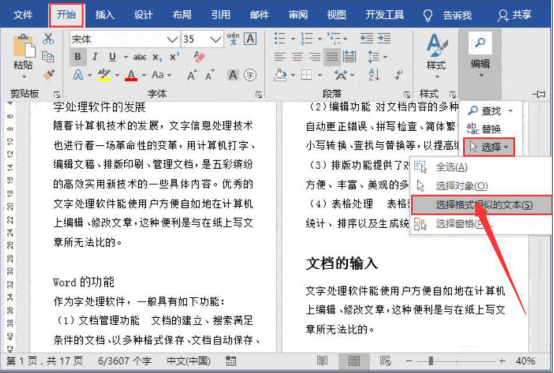This screenshot has height=373, width=554.
Task: Open the Font dialog launcher
Action: 259,94
